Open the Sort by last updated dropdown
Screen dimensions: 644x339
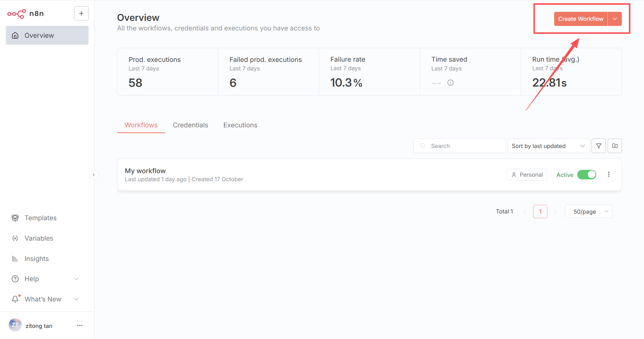(548, 146)
